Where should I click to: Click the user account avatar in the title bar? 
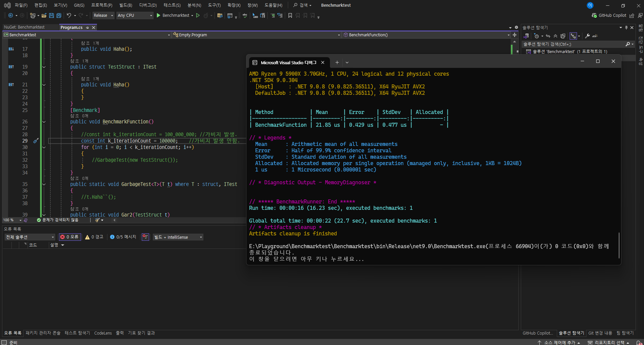(x=590, y=5)
